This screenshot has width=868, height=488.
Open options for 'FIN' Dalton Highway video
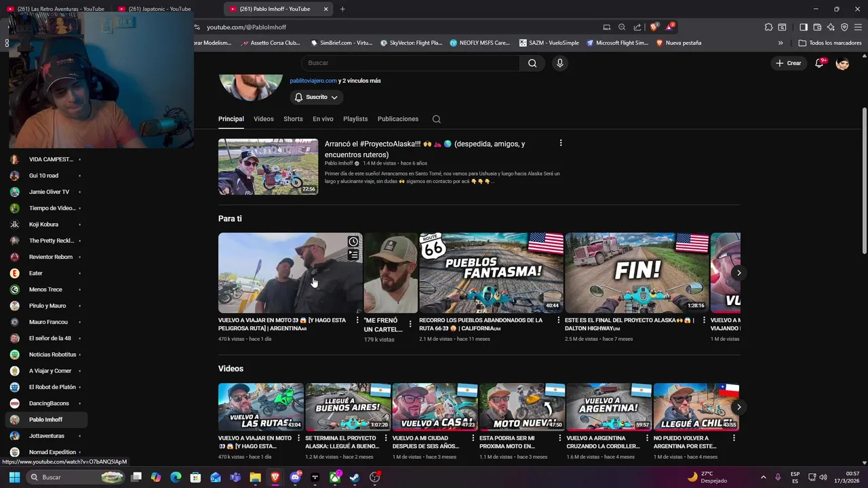(x=703, y=321)
